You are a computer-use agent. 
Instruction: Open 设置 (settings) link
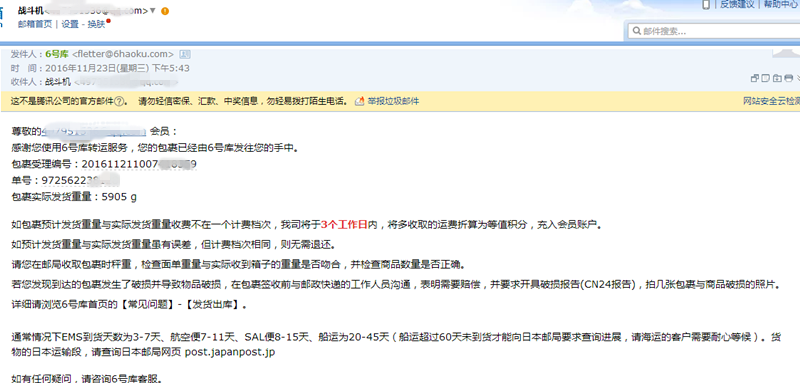tap(70, 24)
